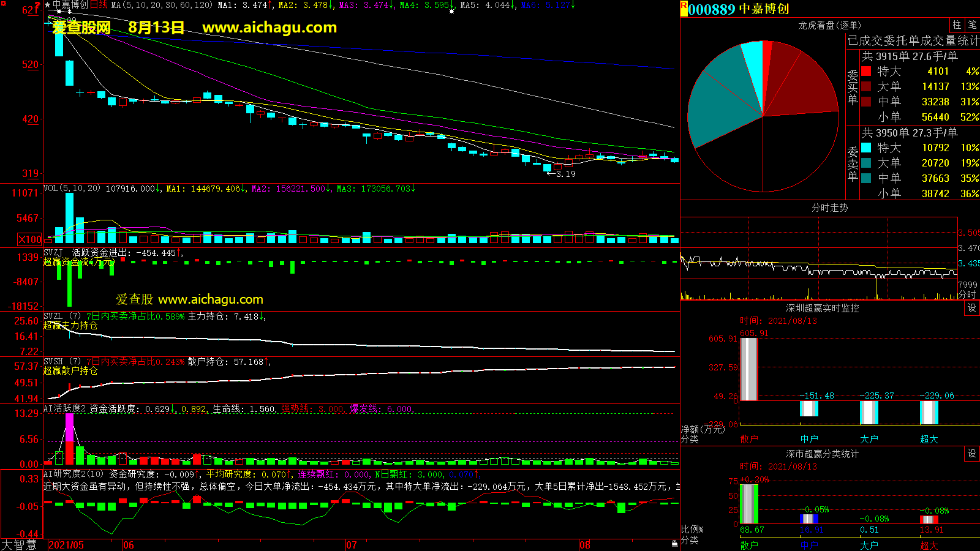Viewport: 980px width, 551px height.
Task: Click the 设 settings button in 深市超赢分类统计
Action: 971,454
